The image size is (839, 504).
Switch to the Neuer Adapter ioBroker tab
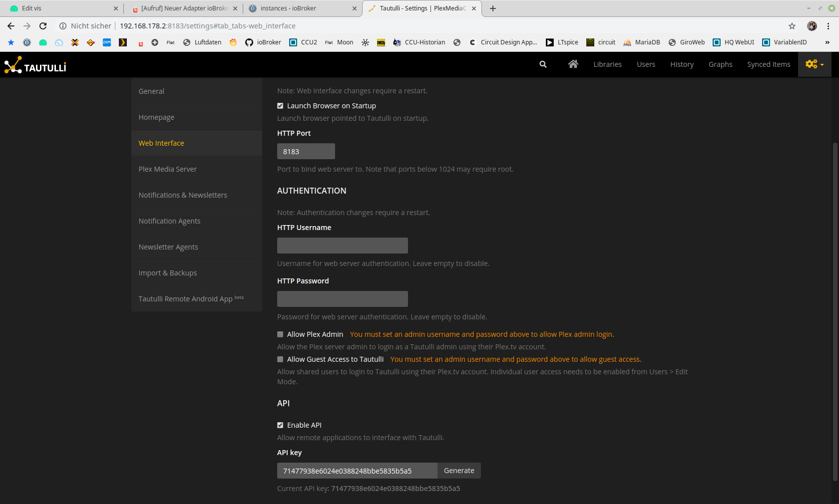[x=183, y=8]
